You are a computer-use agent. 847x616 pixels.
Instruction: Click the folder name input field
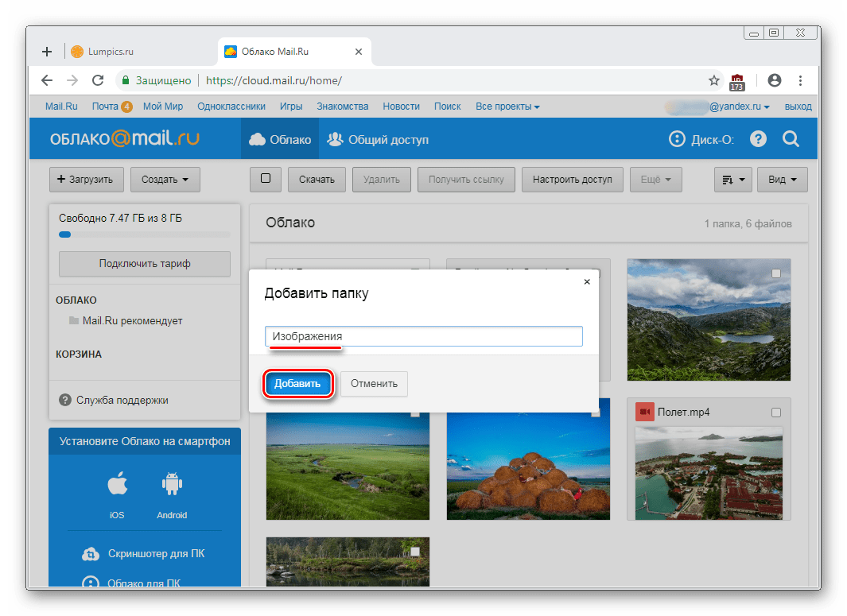click(x=424, y=336)
